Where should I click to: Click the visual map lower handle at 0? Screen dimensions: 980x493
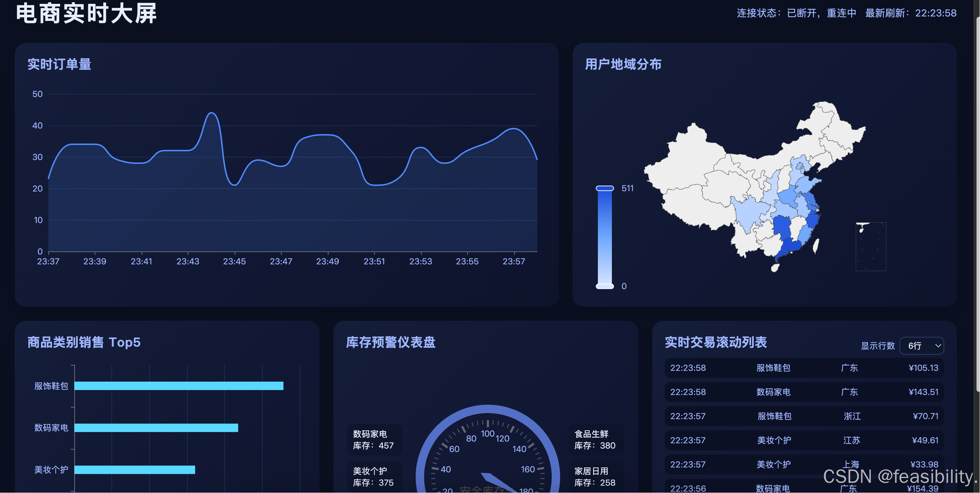point(605,286)
